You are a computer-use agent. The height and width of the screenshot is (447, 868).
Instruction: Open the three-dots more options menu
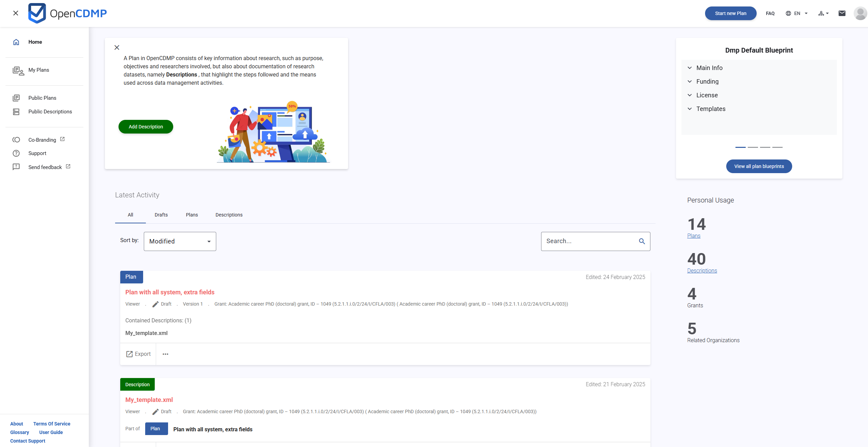point(165,354)
